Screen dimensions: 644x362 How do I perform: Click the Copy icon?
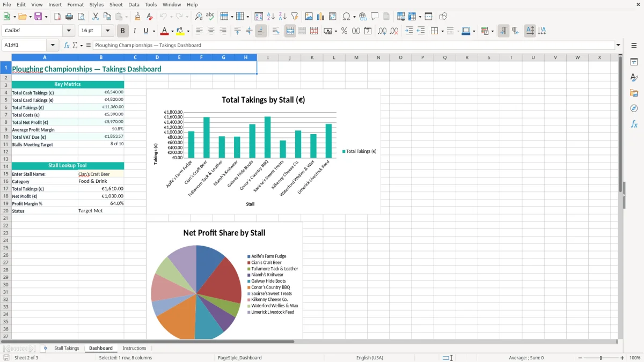click(107, 17)
